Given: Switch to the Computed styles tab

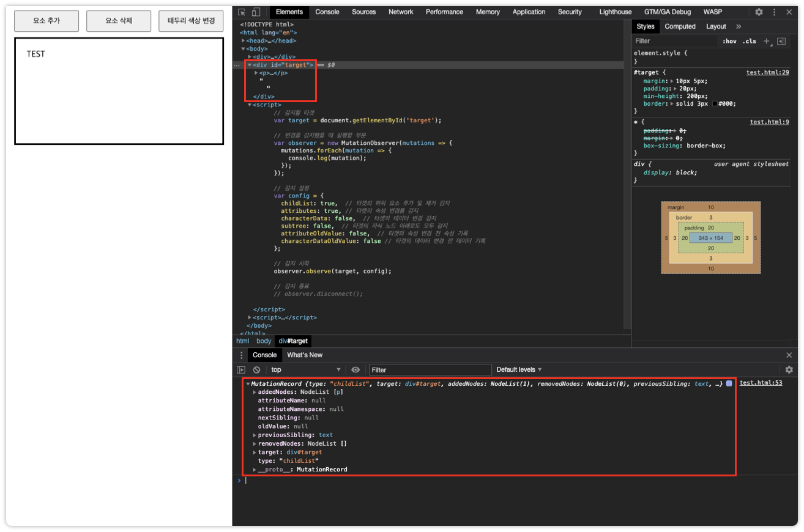Looking at the screenshot, I should (680, 26).
